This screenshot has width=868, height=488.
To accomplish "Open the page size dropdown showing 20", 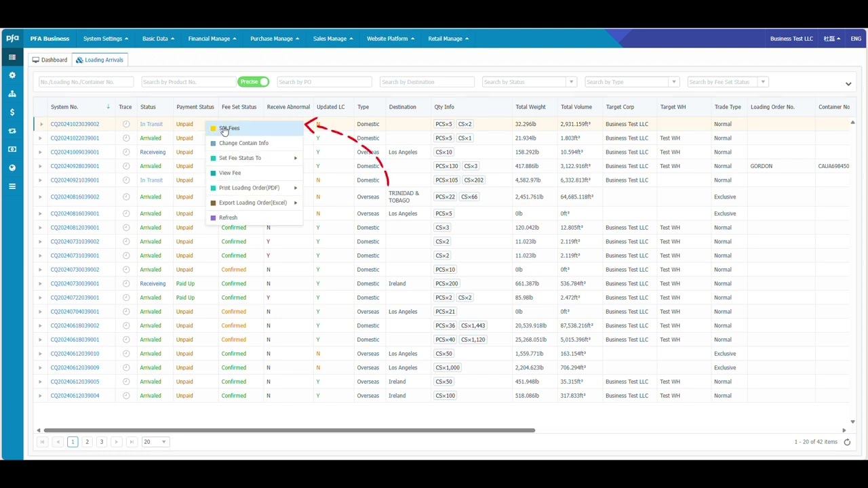I will [155, 442].
